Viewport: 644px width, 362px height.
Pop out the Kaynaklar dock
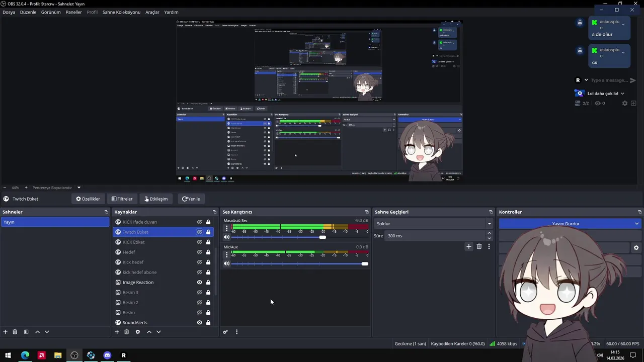point(214,212)
